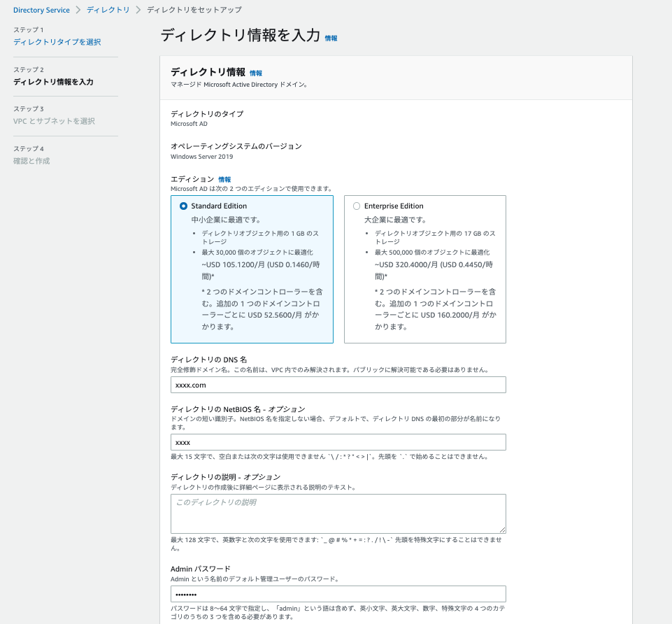The height and width of the screenshot is (624, 672).
Task: Click ディレクトリオブジェクト用の 17 GB のストレージ bullet
Action: pyautogui.click(x=435, y=238)
